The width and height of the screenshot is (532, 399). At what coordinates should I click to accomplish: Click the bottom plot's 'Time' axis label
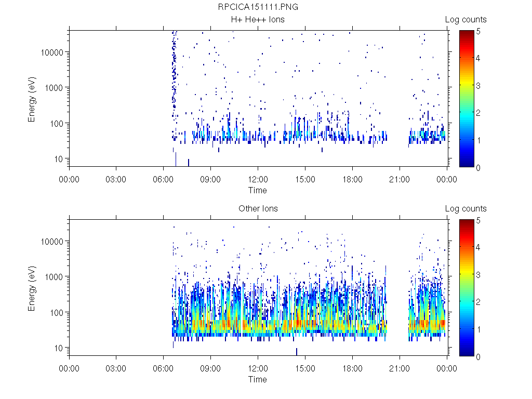[x=258, y=379]
